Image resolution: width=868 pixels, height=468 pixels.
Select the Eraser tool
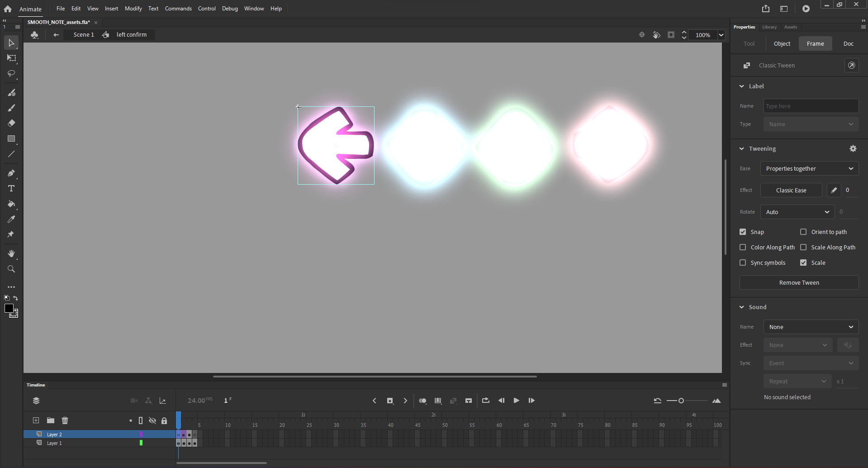coord(11,123)
